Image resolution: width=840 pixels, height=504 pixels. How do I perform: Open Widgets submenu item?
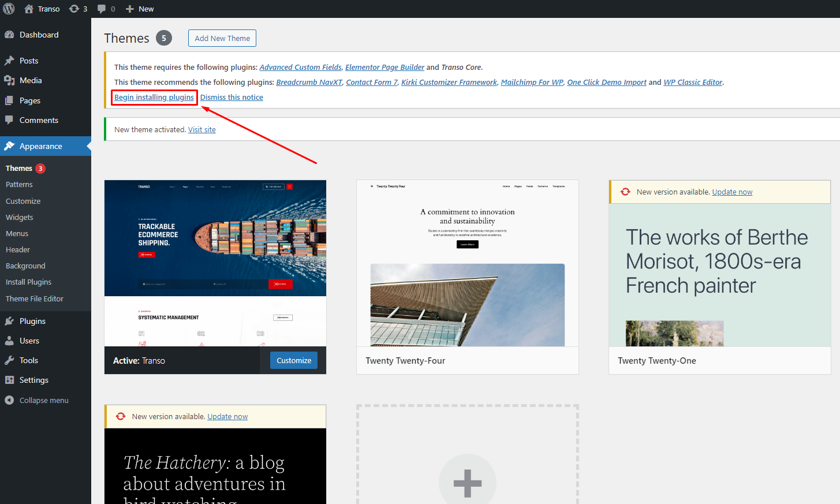(x=20, y=217)
